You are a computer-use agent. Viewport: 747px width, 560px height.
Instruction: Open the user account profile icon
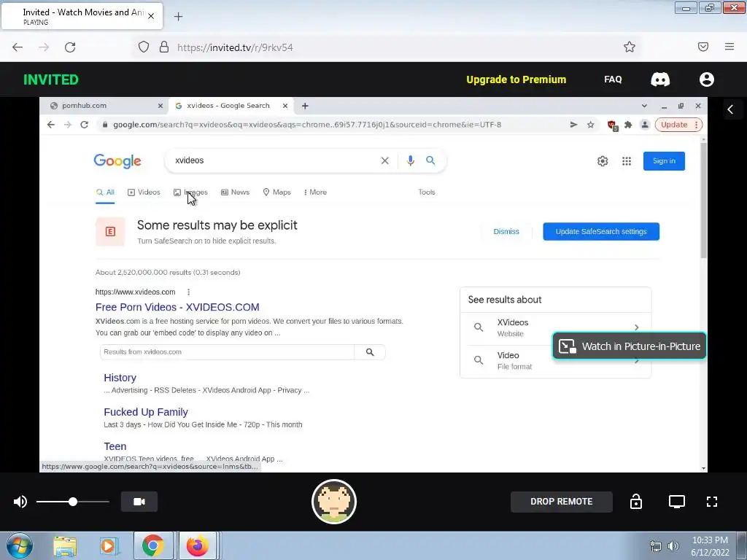tap(706, 79)
